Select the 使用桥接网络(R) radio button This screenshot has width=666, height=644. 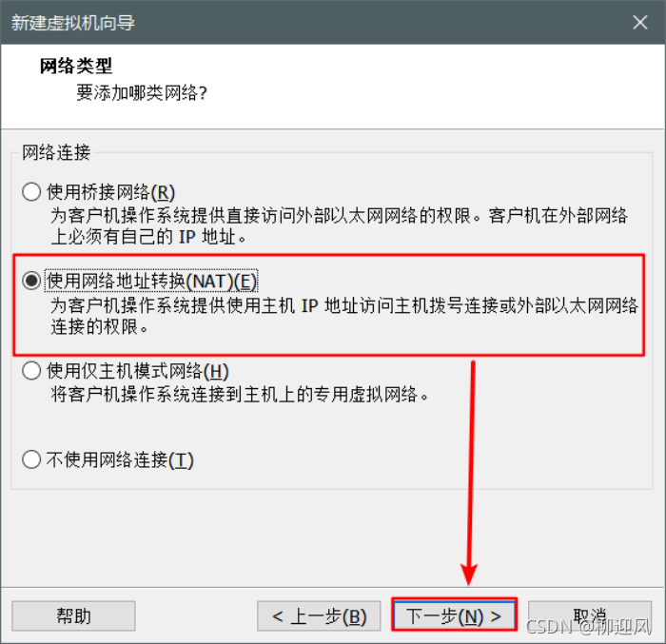pos(31,191)
